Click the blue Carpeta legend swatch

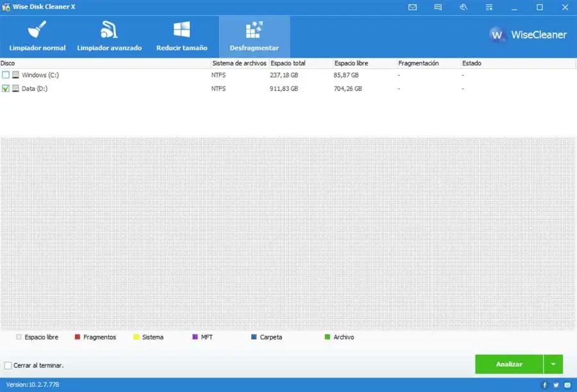(x=254, y=337)
